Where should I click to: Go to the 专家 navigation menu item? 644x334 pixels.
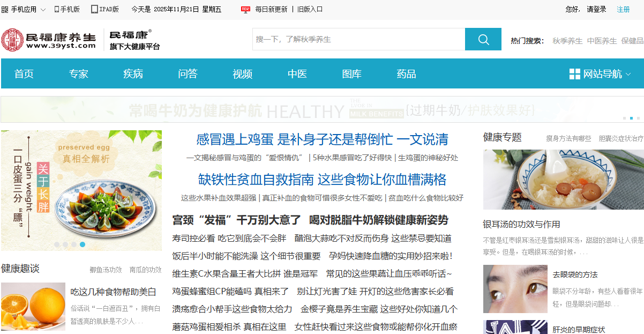78,74
